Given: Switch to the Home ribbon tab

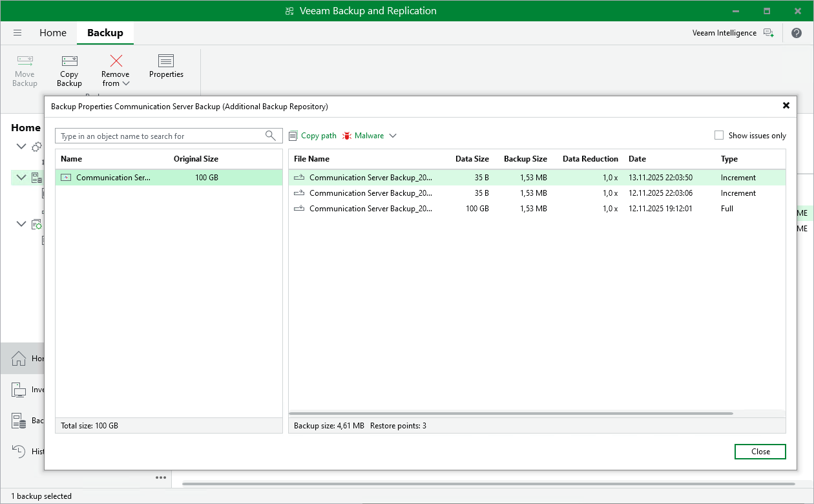Looking at the screenshot, I should point(52,32).
